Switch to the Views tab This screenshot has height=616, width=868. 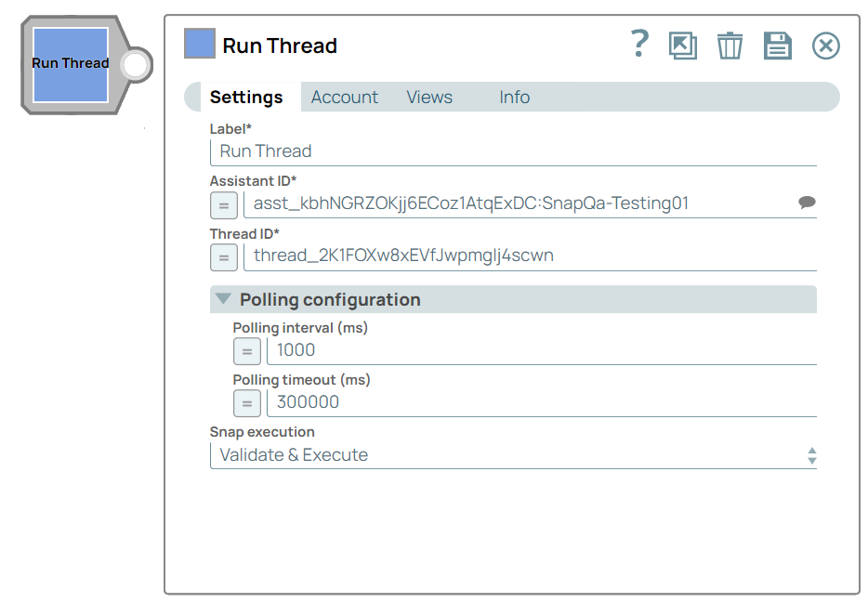click(x=429, y=97)
